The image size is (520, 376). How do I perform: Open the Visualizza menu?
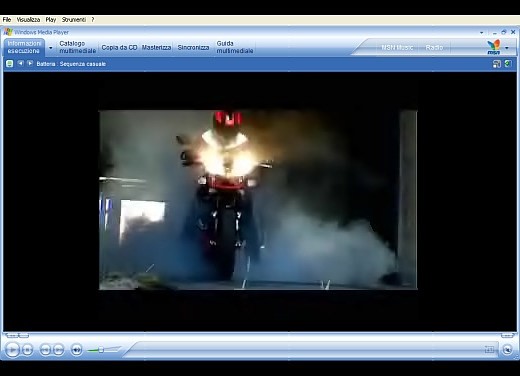28,20
